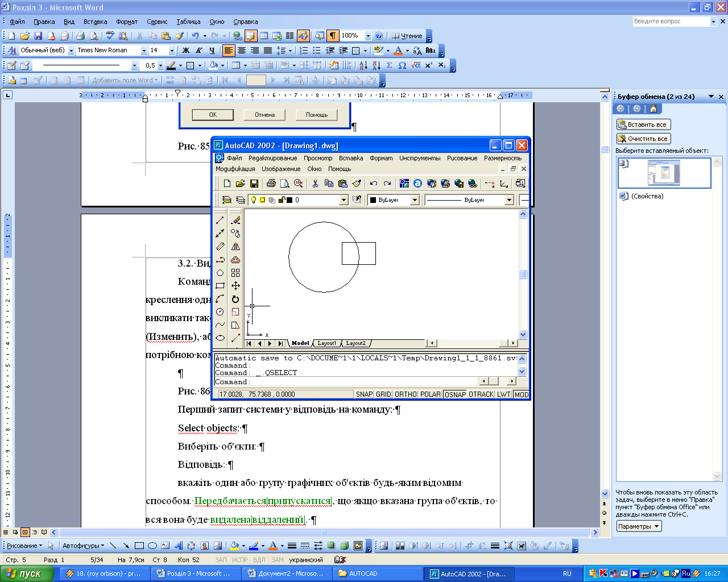Click the Чтение reading mode button
728x582 pixels.
(x=407, y=36)
